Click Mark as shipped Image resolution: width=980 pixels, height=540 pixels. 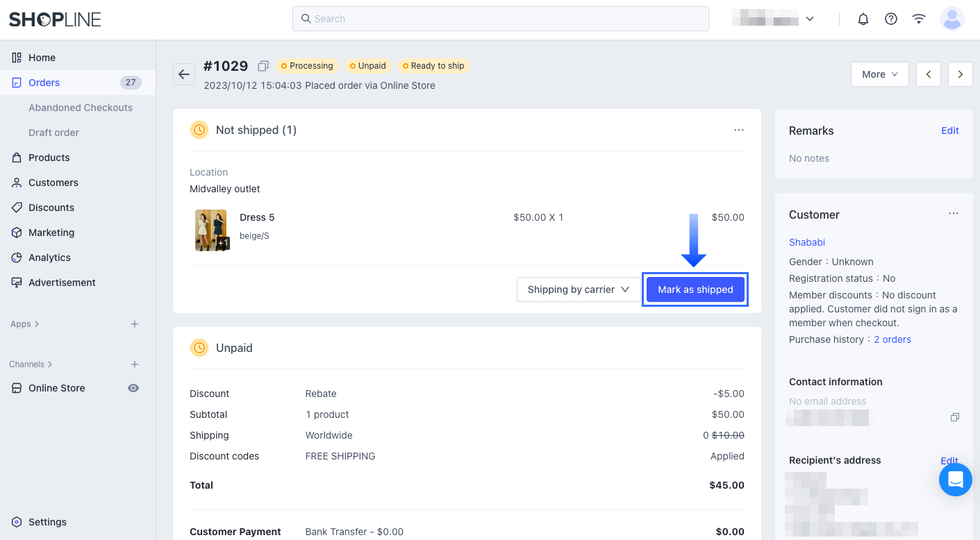(x=695, y=289)
